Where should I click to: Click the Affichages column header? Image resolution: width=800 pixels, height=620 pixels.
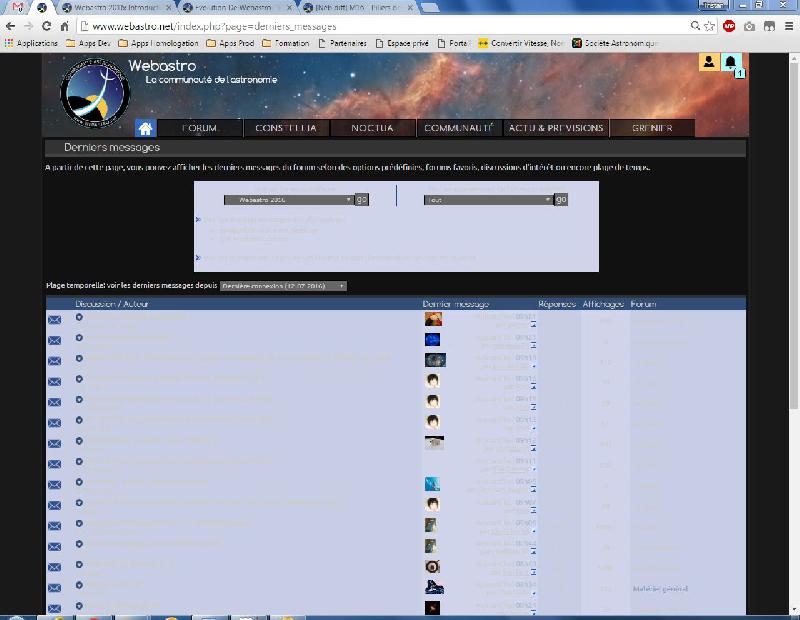(603, 304)
